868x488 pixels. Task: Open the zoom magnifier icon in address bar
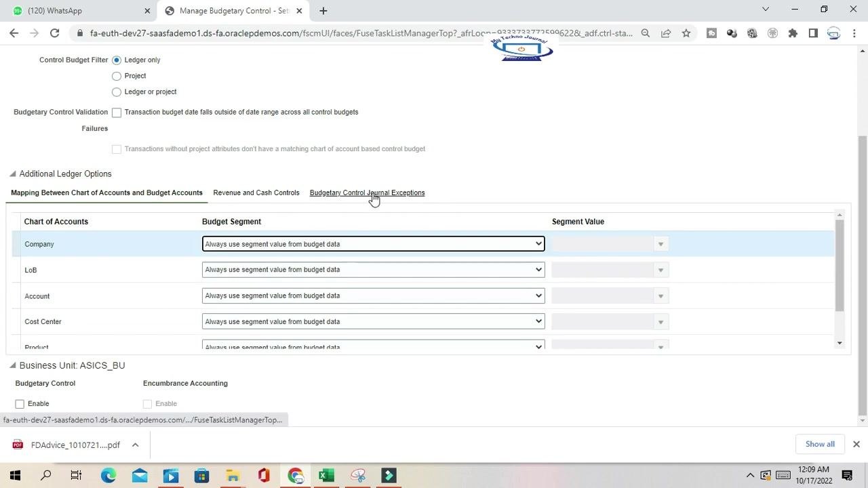click(x=646, y=33)
